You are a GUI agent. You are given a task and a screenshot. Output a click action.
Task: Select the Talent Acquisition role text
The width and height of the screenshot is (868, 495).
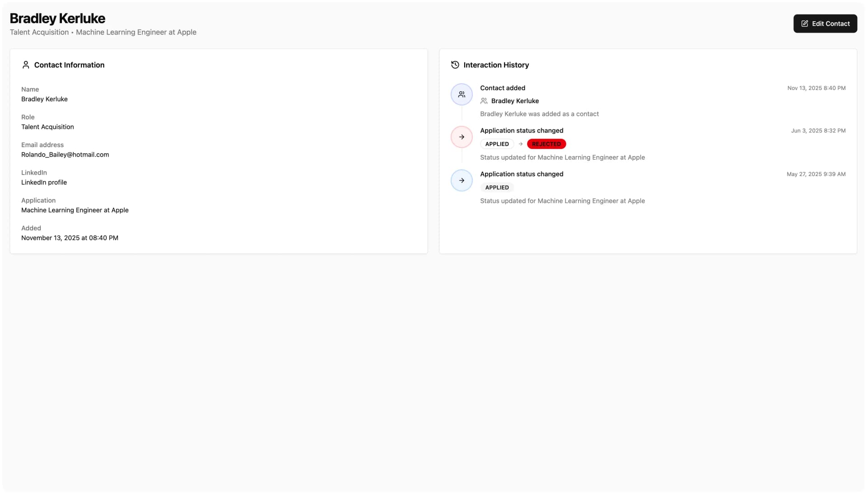coord(47,127)
